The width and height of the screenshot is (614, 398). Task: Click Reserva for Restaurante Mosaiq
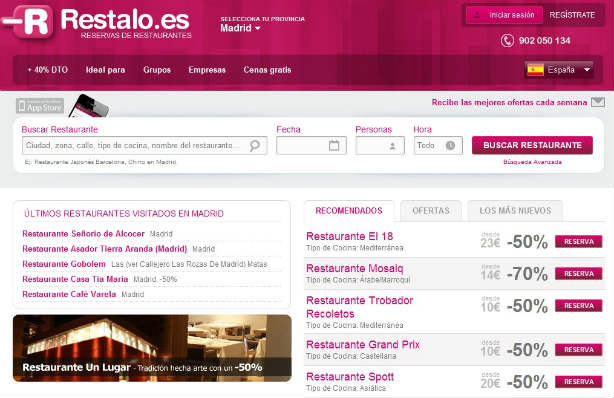click(x=578, y=273)
